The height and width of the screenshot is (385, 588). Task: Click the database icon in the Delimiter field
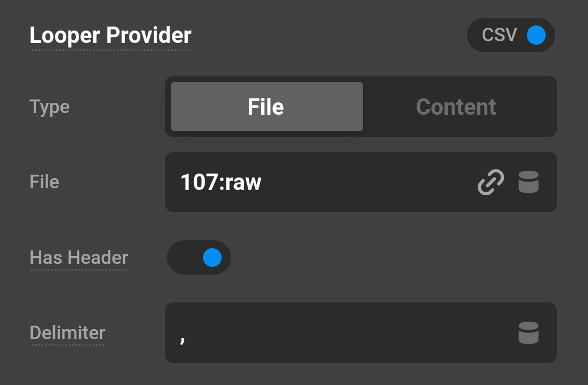point(529,333)
